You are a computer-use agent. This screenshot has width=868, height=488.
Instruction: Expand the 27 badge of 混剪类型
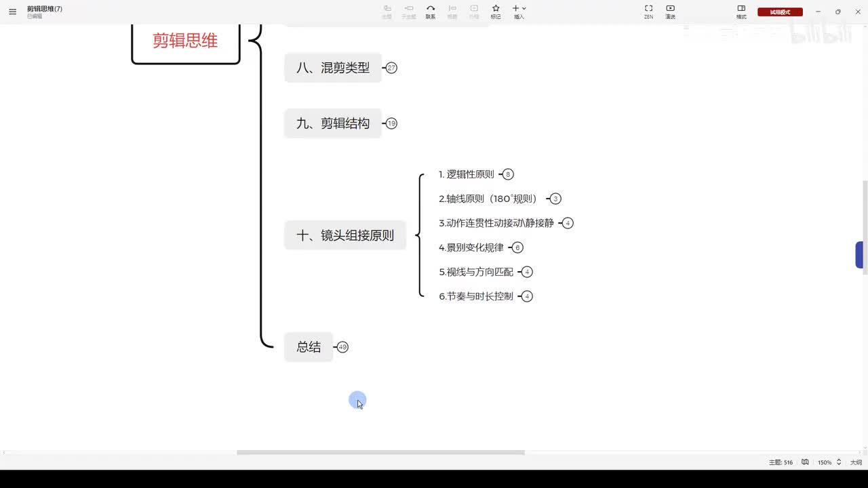[x=391, y=68]
